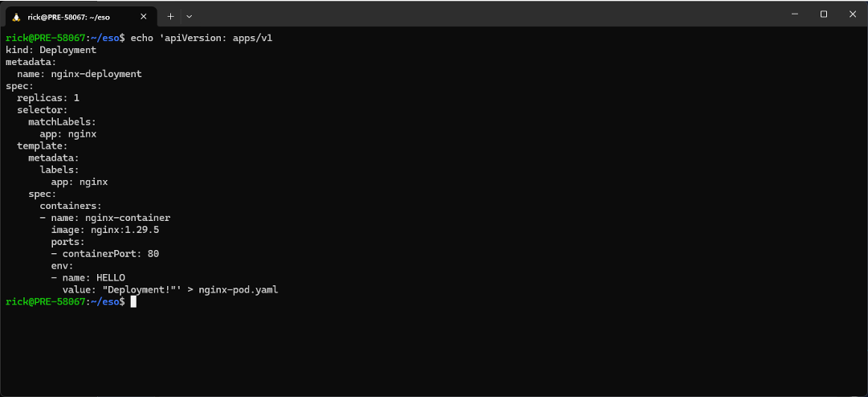
Task: Select the rick@PRE-58067: ~/eso tab title
Action: [68, 17]
